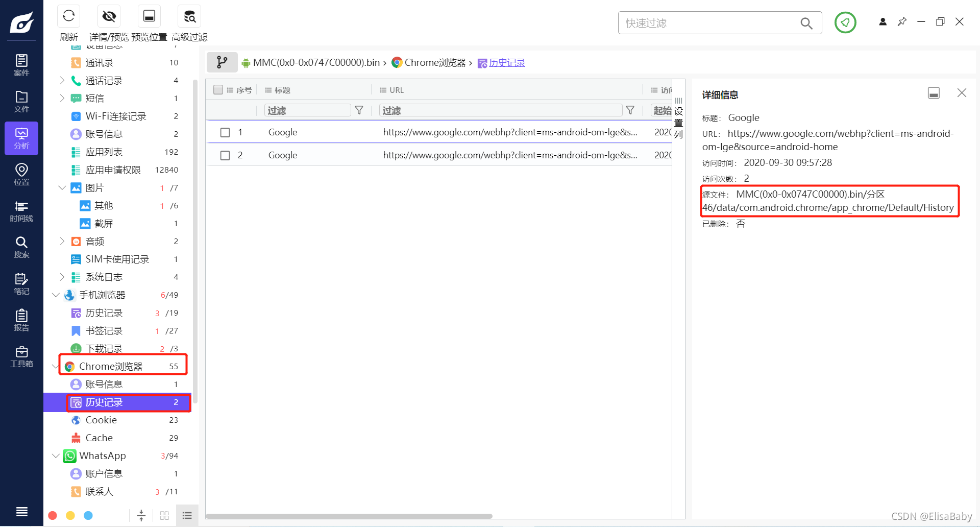980x527 pixels.
Task: Click the green shield status icon
Action: pos(845,22)
